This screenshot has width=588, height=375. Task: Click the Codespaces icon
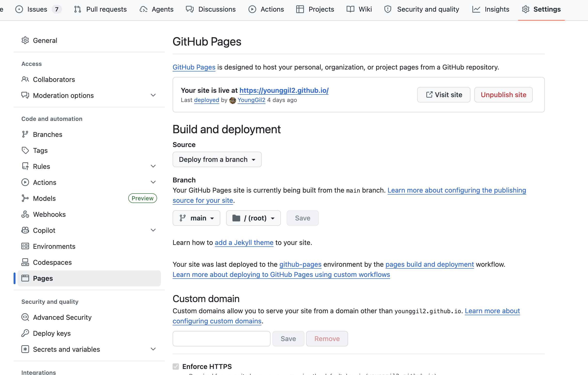point(25,262)
